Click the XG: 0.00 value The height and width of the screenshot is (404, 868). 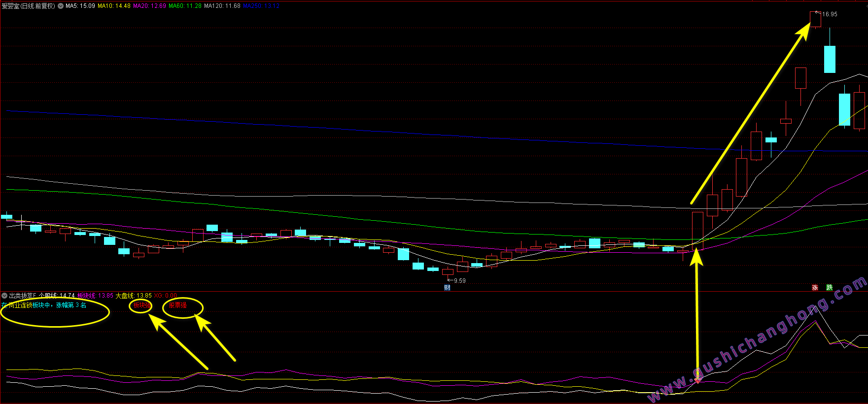tap(165, 296)
